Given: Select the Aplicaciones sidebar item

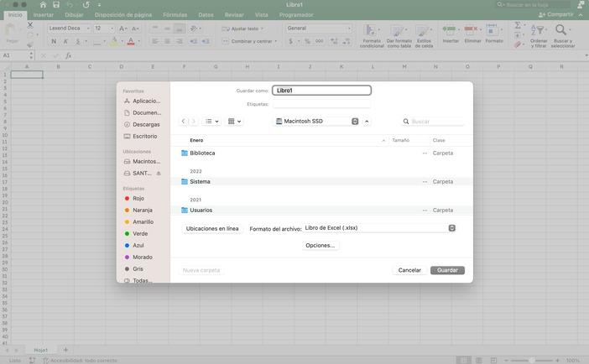Looking at the screenshot, I should tap(143, 101).
